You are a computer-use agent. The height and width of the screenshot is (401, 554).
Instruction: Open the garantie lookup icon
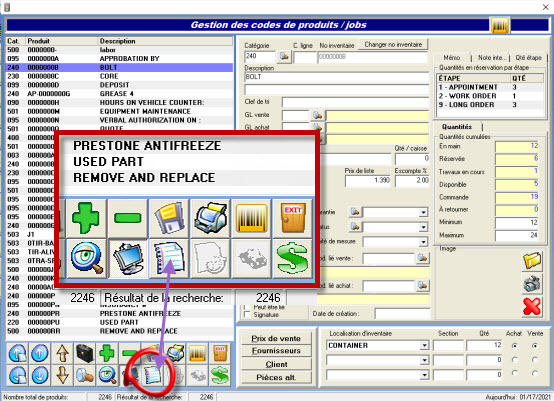pos(354,212)
